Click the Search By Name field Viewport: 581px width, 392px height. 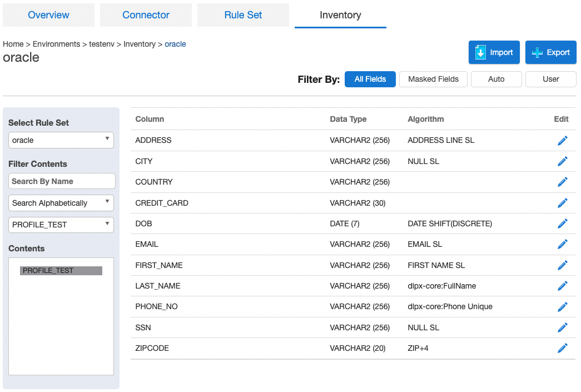62,181
